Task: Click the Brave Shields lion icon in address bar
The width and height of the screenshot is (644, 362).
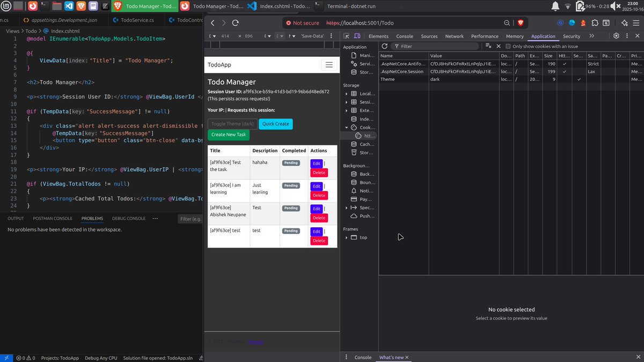Action: 520,23
